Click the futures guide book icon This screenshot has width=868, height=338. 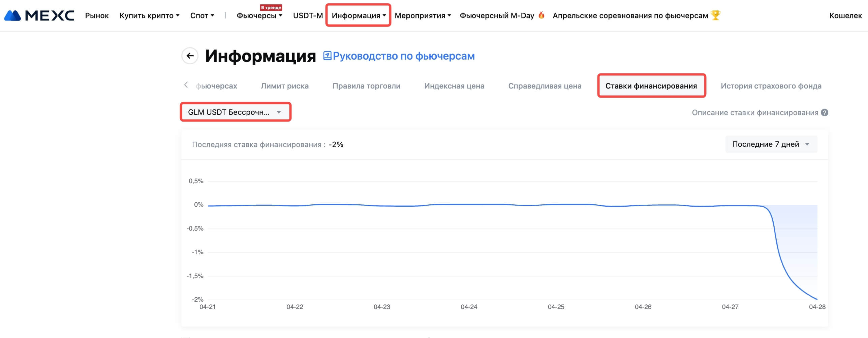[327, 56]
